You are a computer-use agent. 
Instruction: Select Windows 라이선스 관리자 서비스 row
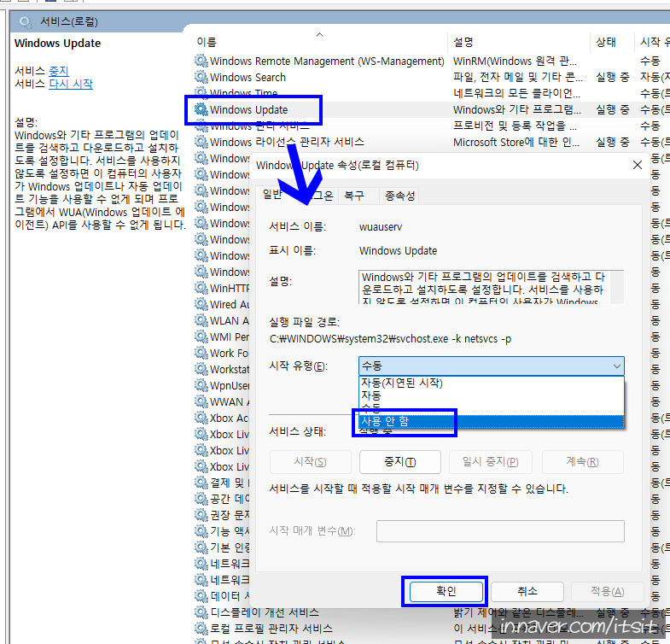pyautogui.click(x=432, y=142)
